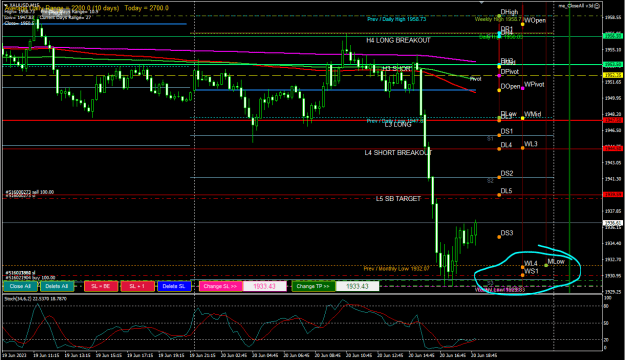Click the Weekly High label in olive text
Screen dimensions: 625x360
point(498,19)
